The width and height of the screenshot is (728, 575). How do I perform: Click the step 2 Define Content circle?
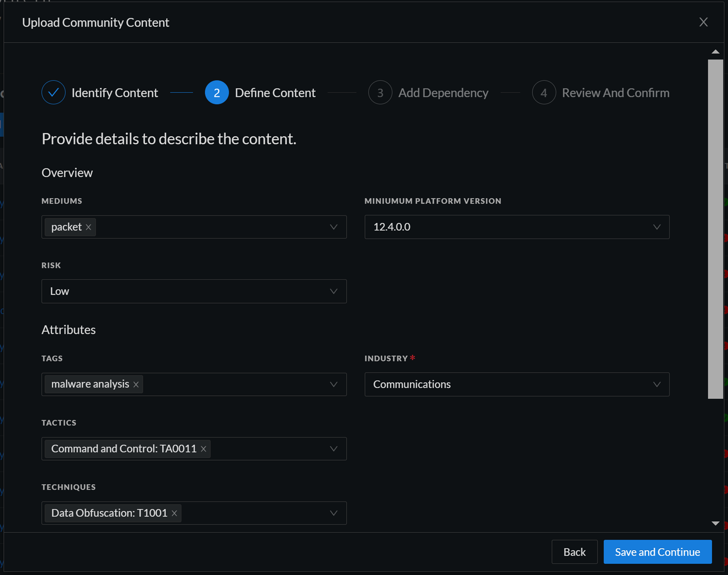click(217, 92)
